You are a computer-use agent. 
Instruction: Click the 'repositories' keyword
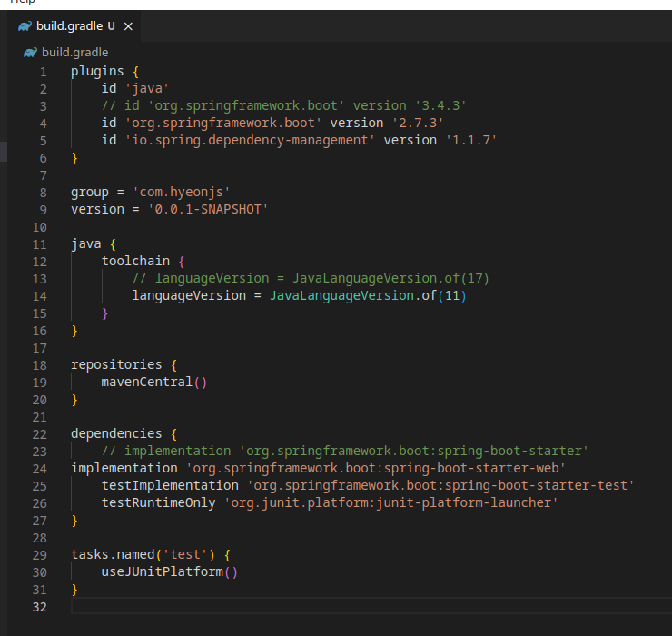point(116,364)
